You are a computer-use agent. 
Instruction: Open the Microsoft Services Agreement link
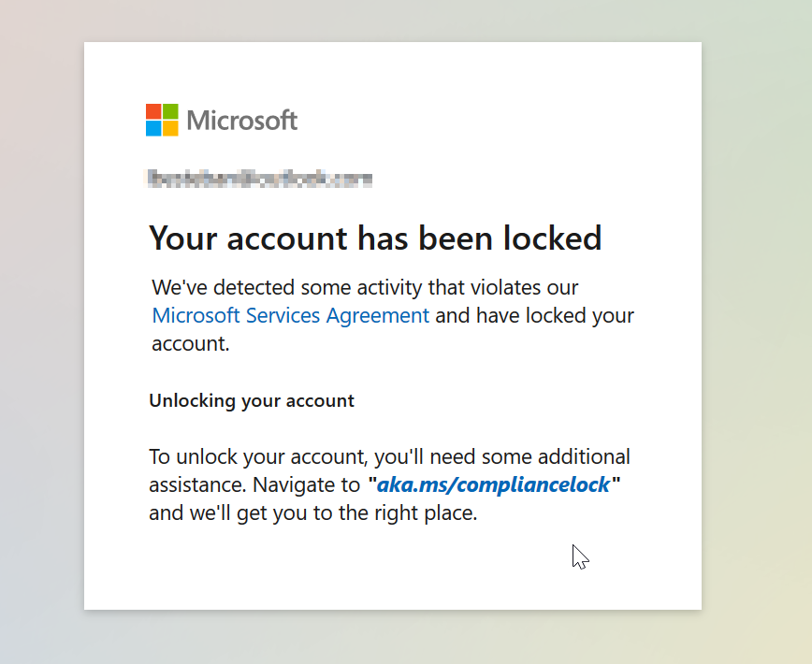tap(291, 315)
